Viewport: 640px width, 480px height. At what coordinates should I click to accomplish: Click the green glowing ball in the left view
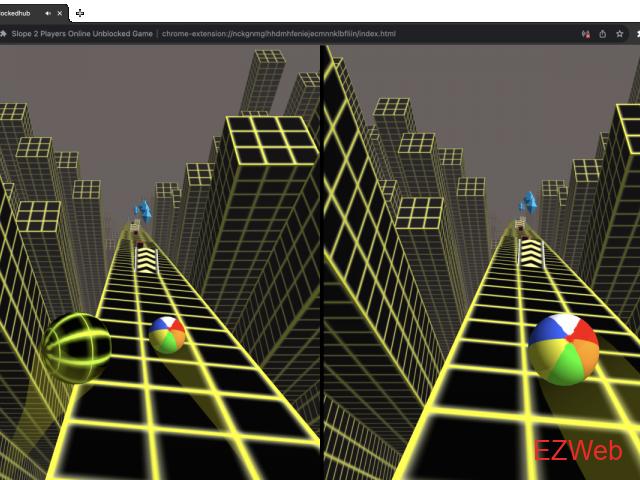point(78,346)
